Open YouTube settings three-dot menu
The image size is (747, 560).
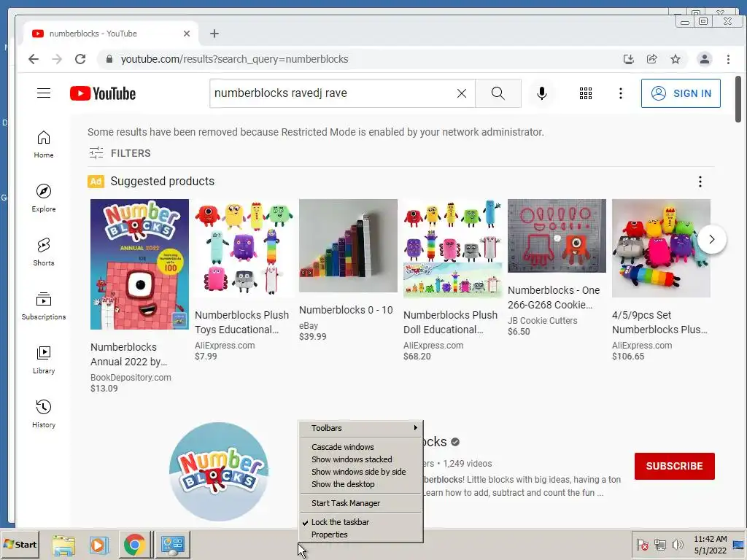620,93
